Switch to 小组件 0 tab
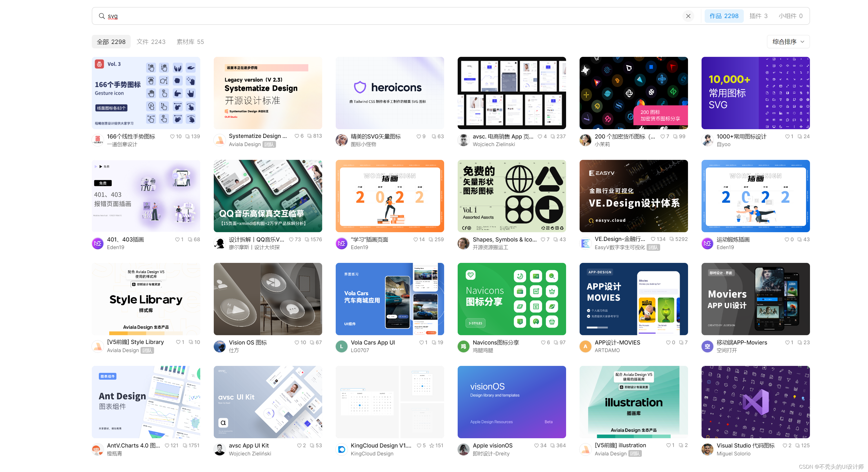This screenshot has width=868, height=472. click(790, 16)
